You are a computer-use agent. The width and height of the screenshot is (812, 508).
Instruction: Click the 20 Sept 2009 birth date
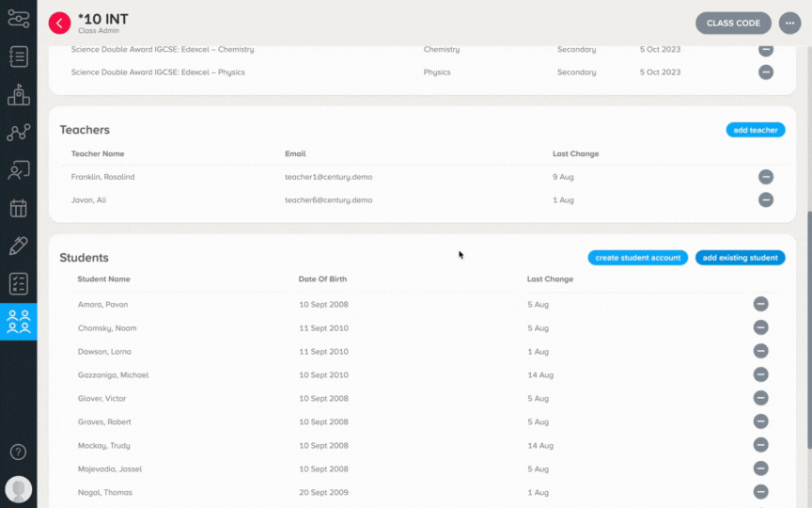pos(323,492)
